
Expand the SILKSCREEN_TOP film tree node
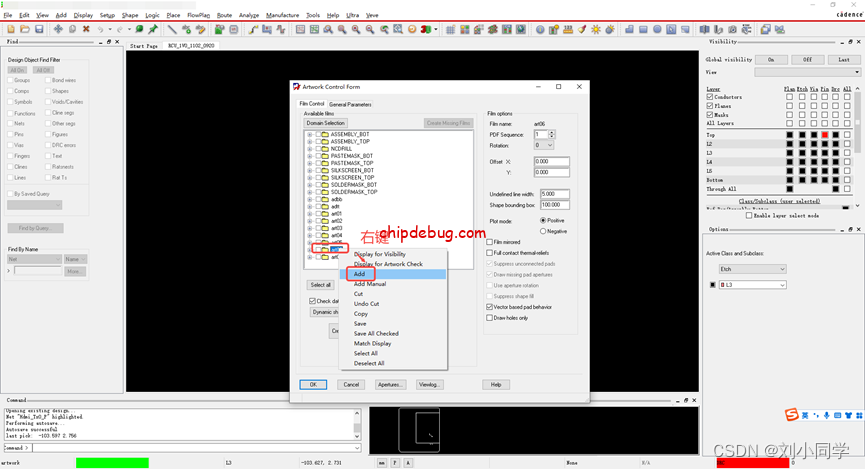[x=309, y=177]
